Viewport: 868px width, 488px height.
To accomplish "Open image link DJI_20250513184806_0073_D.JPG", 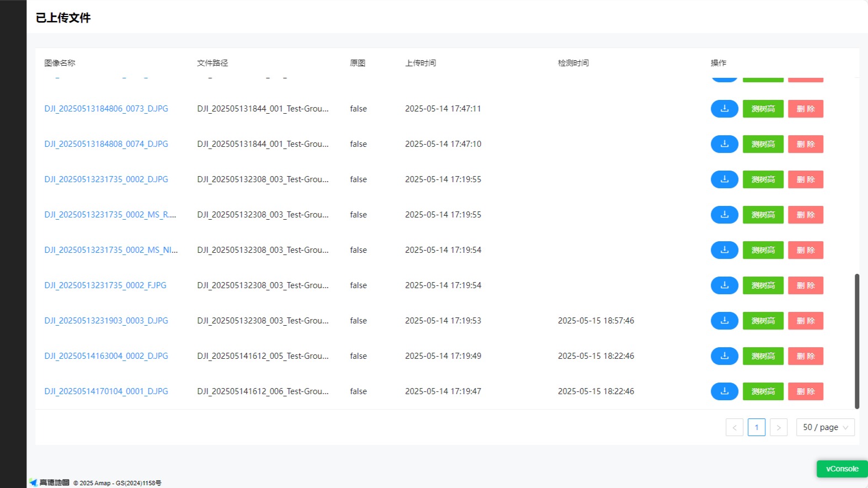I will click(106, 109).
